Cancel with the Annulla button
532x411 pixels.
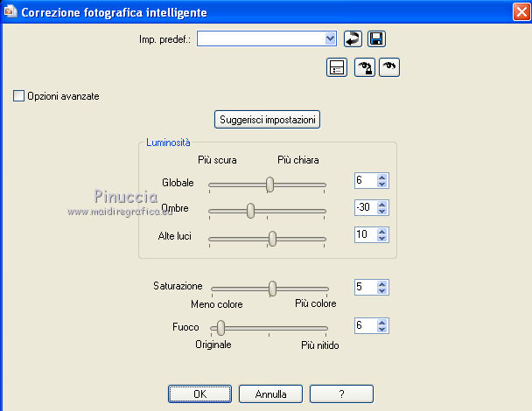point(270,394)
